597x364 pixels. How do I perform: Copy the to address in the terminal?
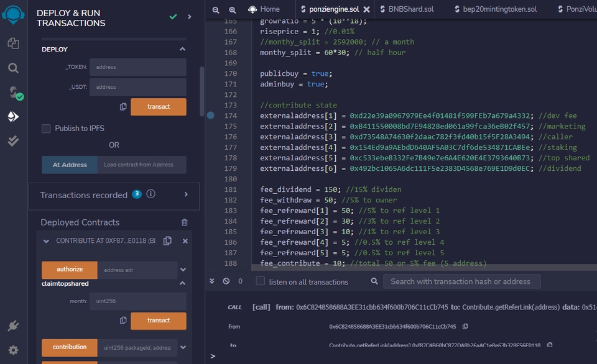[x=549, y=345]
